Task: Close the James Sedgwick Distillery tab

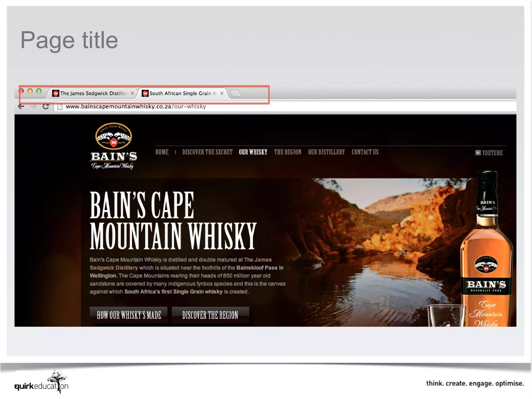Action: (x=132, y=93)
